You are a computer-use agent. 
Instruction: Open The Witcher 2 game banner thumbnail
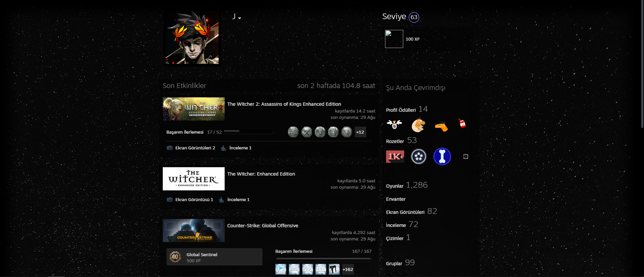[194, 109]
